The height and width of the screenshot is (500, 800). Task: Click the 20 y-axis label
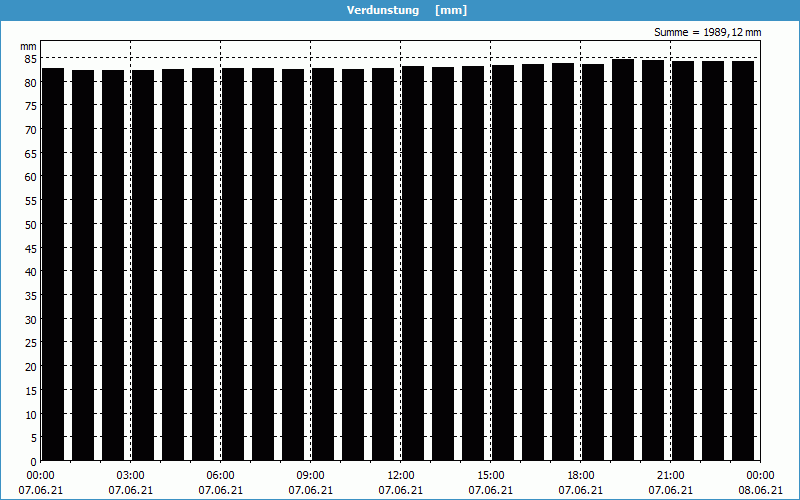(31, 367)
